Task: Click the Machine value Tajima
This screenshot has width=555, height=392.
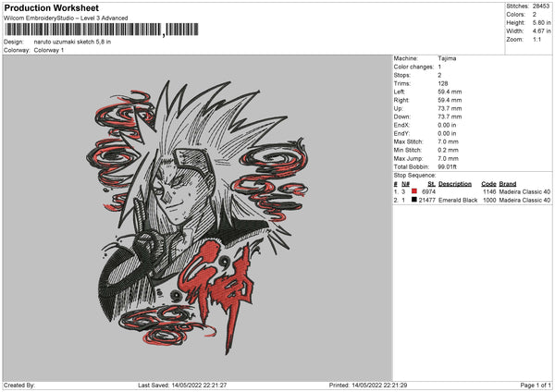Action: (447, 58)
